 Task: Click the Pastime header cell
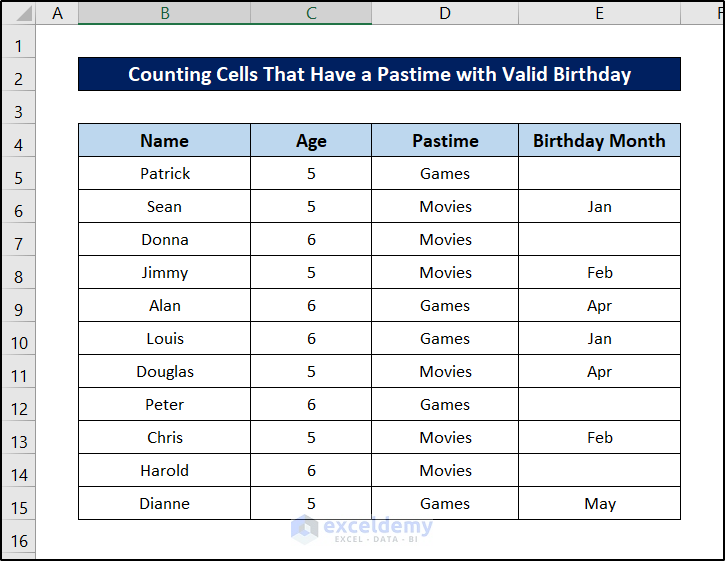pyautogui.click(x=445, y=141)
